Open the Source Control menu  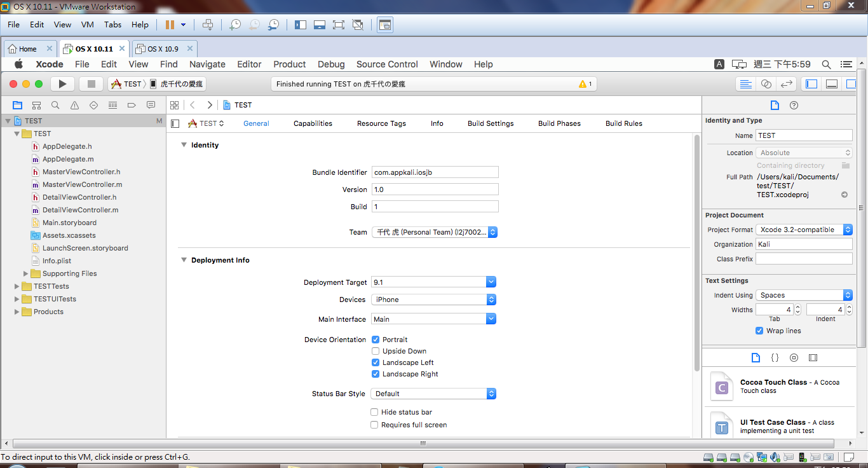(387, 64)
